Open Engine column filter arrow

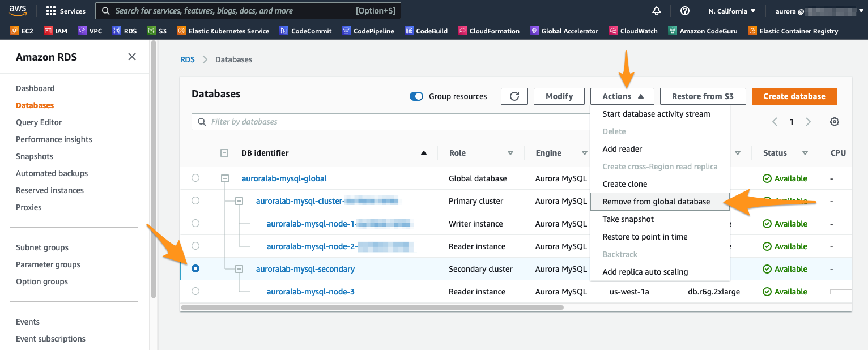[x=585, y=153]
